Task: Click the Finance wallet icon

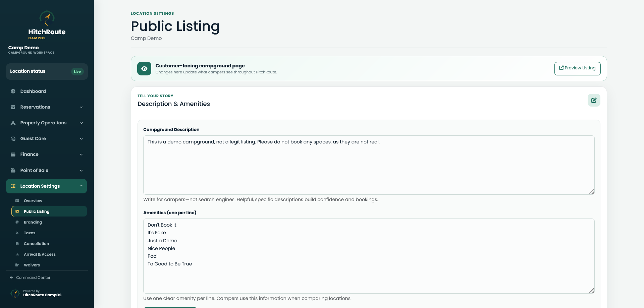Action: 13,155
